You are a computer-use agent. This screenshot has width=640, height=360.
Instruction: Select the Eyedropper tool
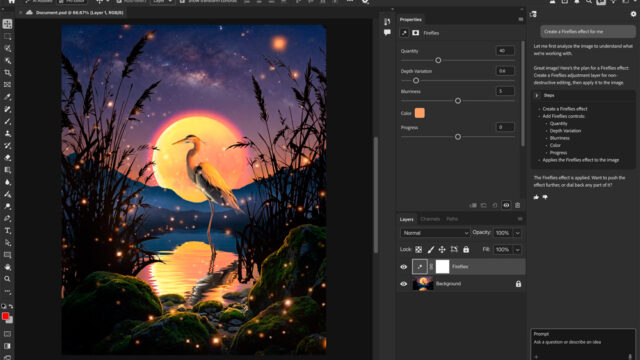[7, 97]
